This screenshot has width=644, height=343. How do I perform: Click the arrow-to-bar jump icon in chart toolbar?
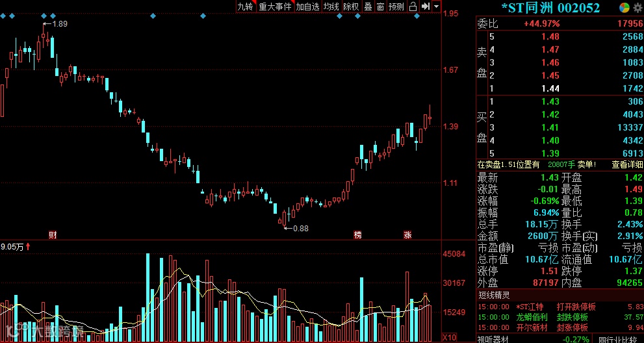coord(426,6)
